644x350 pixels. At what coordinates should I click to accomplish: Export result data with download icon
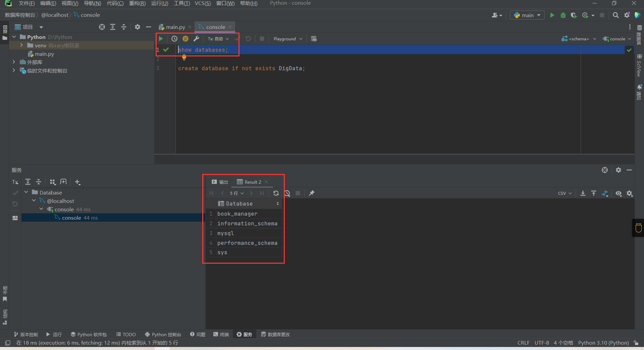tap(583, 193)
